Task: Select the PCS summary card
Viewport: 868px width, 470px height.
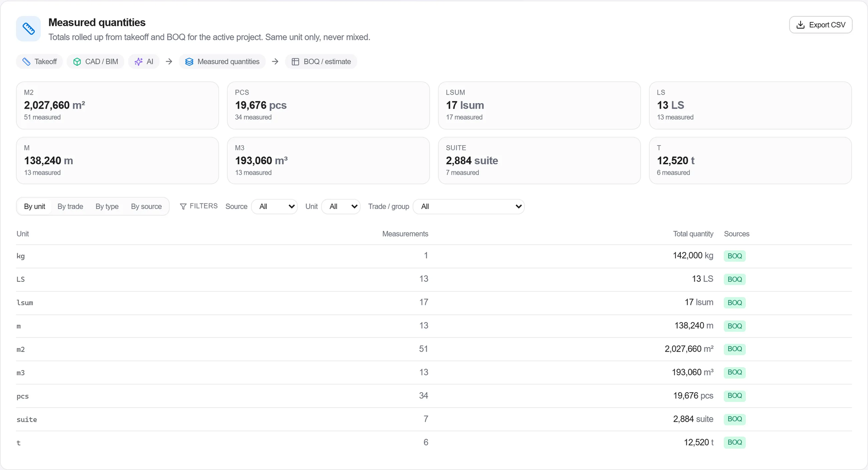Action: pyautogui.click(x=328, y=105)
